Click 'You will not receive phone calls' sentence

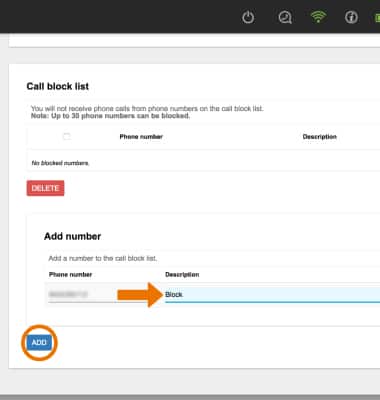click(x=147, y=109)
